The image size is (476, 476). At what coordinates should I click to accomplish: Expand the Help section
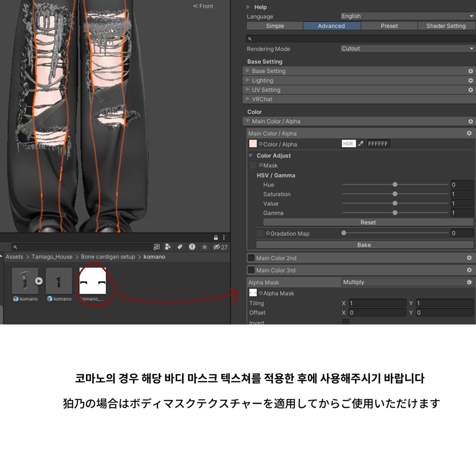pos(248,7)
